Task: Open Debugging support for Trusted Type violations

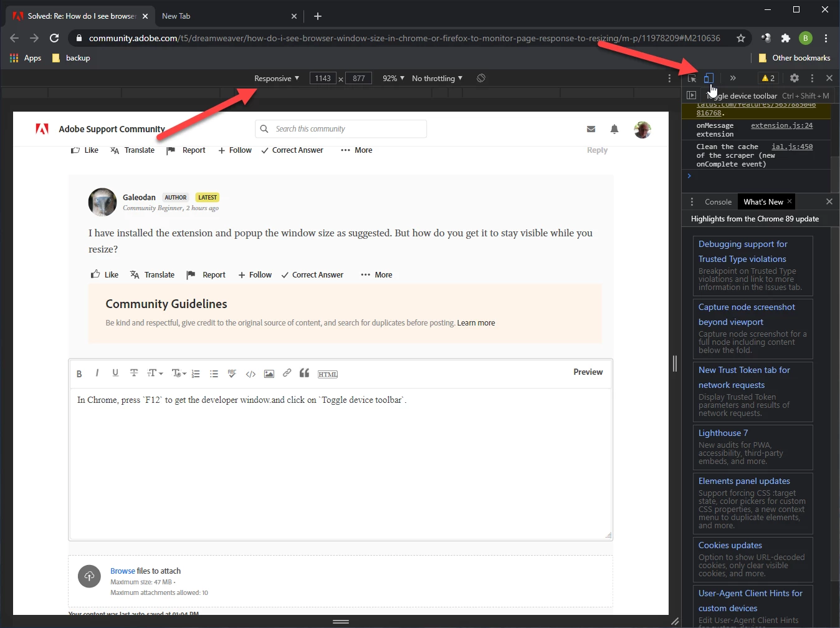Action: click(x=753, y=267)
